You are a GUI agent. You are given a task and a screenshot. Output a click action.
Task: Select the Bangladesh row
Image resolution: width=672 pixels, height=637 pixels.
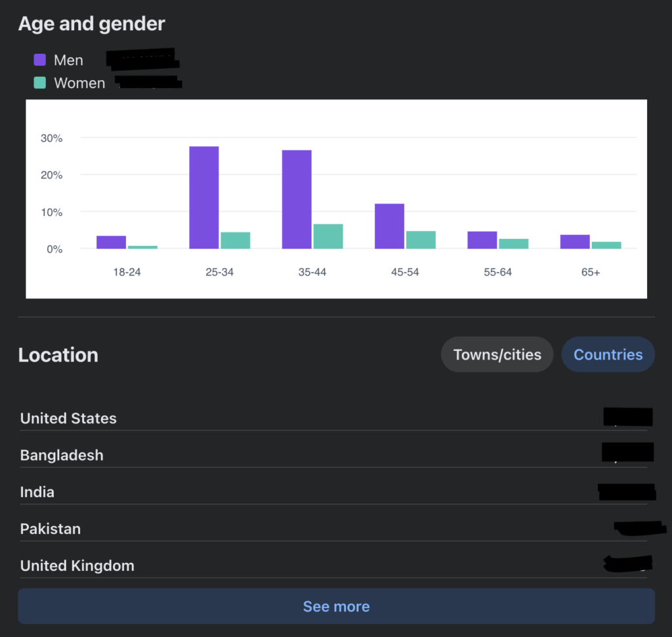[62, 455]
